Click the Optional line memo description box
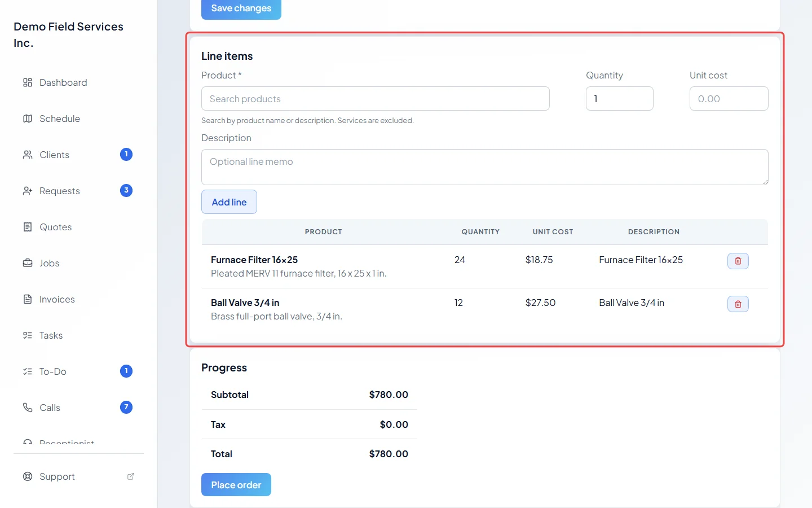This screenshot has width=812, height=508. point(485,167)
